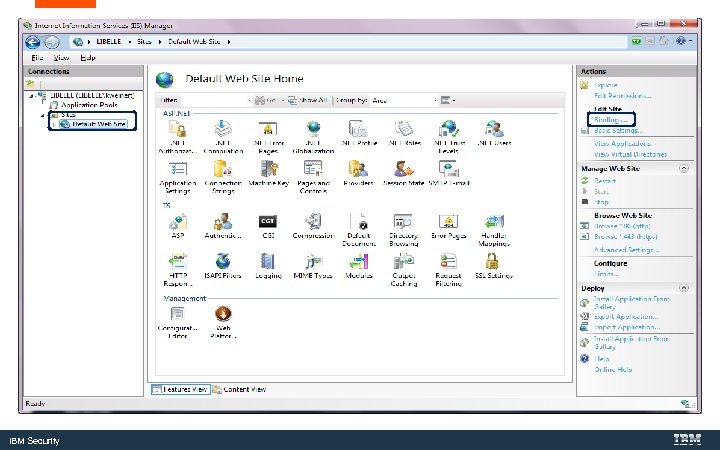Click View Applications link
The width and height of the screenshot is (720, 450).
[x=622, y=143]
